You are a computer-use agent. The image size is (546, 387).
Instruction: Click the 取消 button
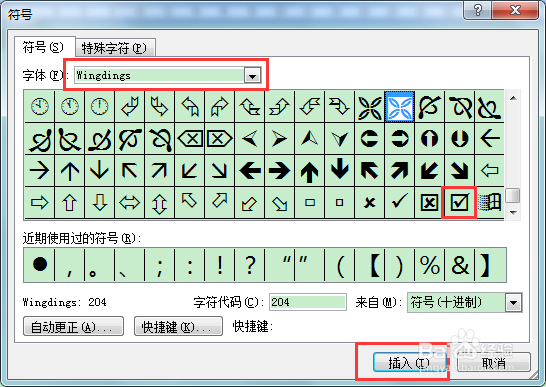click(x=494, y=363)
